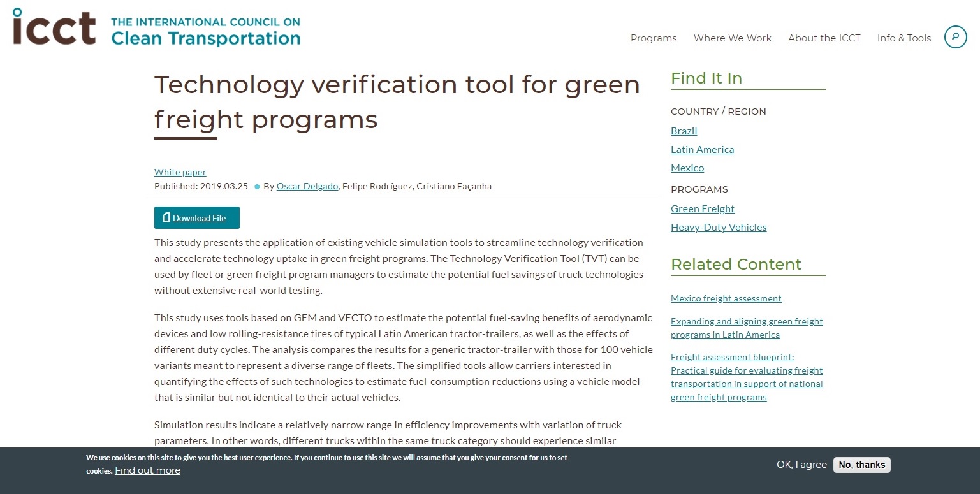Select Brazil under Country / Region
This screenshot has width=980, height=494.
684,131
